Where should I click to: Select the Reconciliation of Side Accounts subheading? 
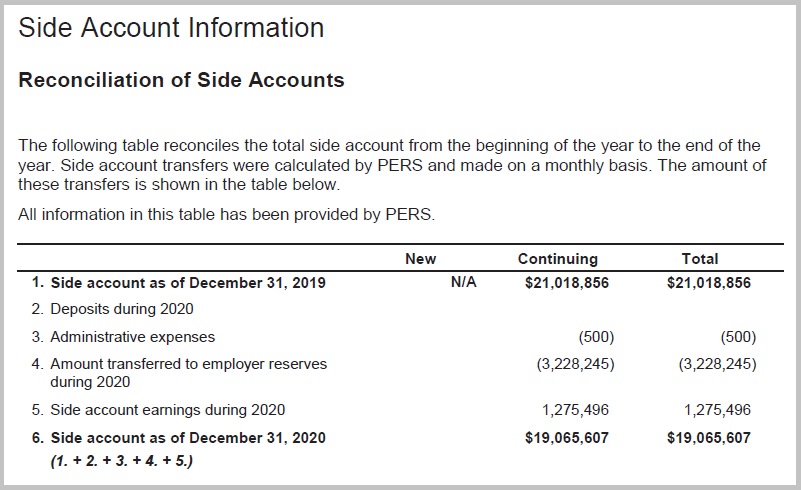point(181,81)
